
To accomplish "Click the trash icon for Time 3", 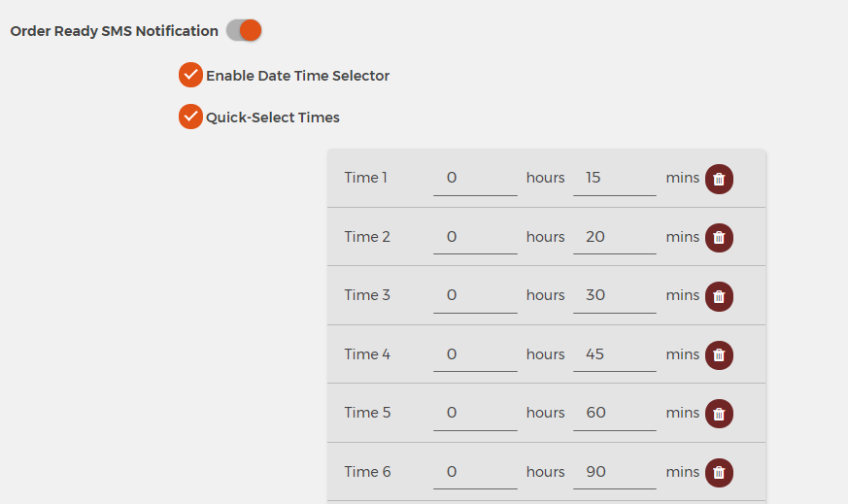I will (x=719, y=296).
